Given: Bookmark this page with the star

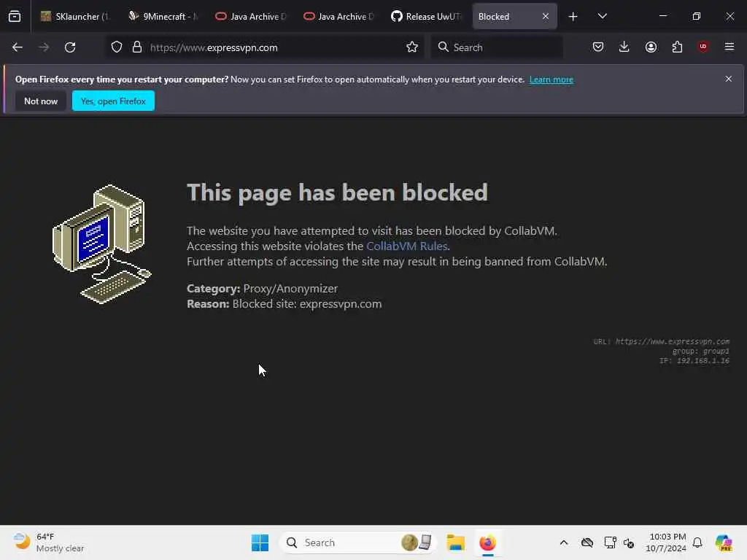Looking at the screenshot, I should (x=412, y=47).
